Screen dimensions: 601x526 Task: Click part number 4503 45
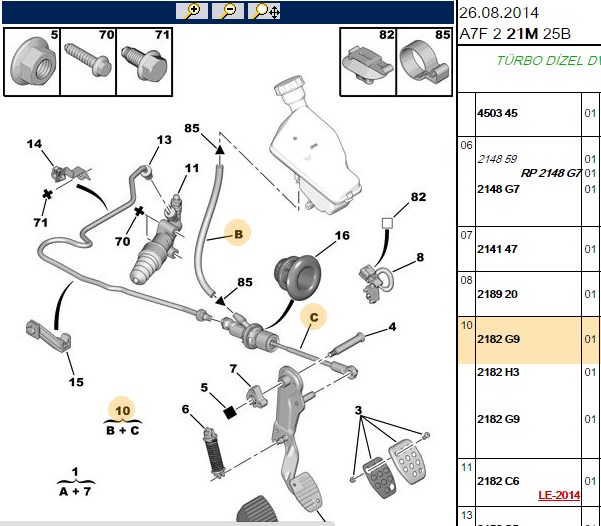coord(497,113)
